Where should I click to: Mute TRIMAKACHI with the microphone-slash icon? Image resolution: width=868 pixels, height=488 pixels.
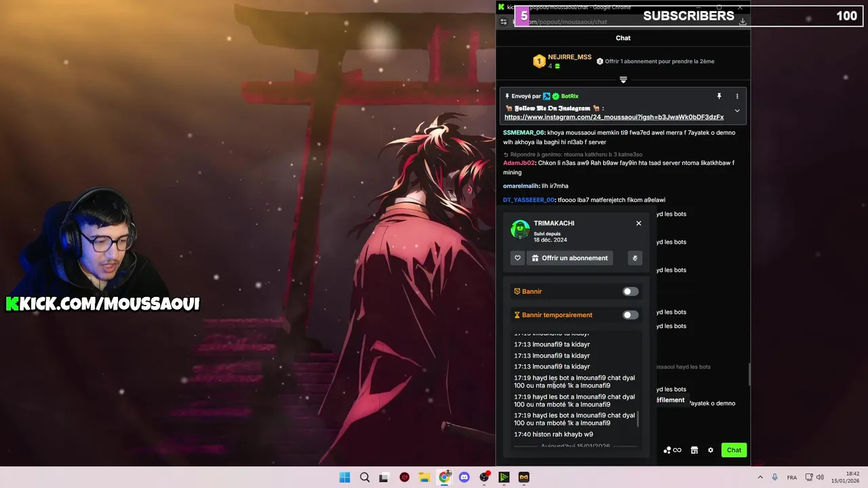click(x=635, y=258)
